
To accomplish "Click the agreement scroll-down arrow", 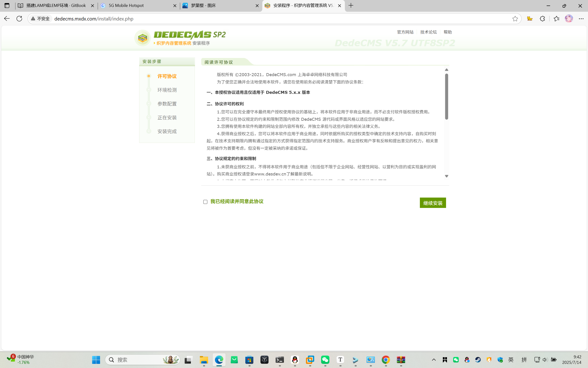I will tap(447, 176).
